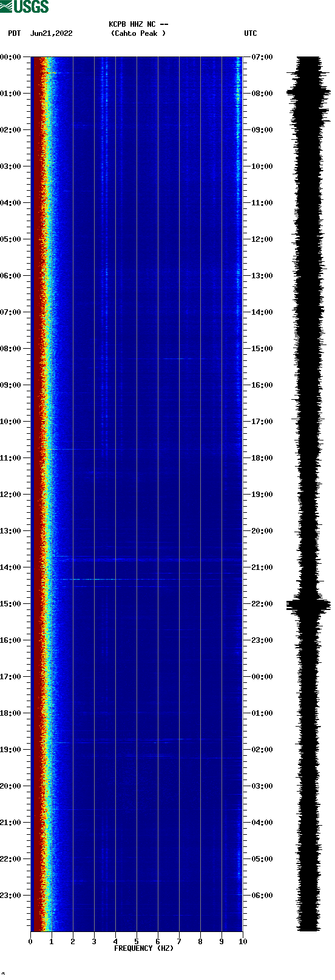Click the 18:00 UTC time label
335x980 pixels.
tap(262, 458)
